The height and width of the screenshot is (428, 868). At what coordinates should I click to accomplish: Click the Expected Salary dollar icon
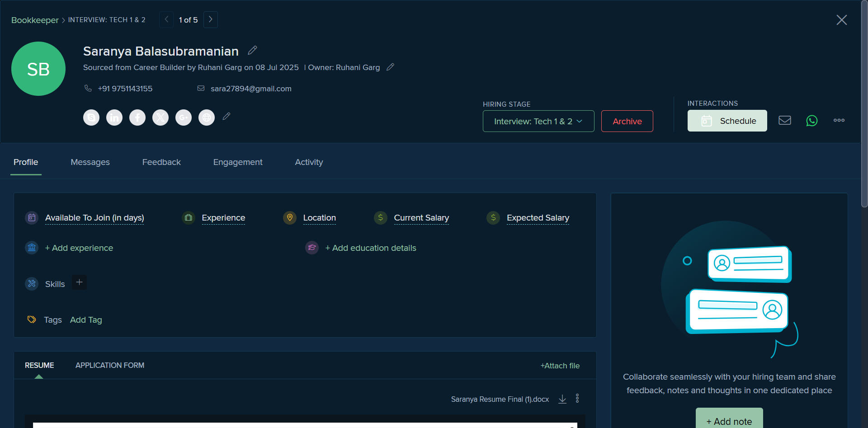493,218
